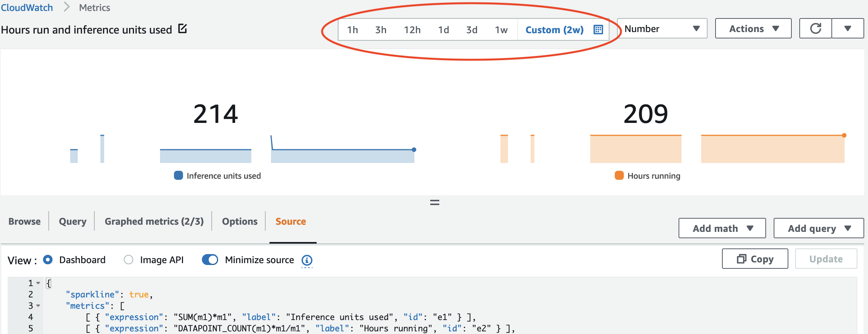The width and height of the screenshot is (868, 334).
Task: Select the Dashboard view radio button
Action: coord(48,260)
